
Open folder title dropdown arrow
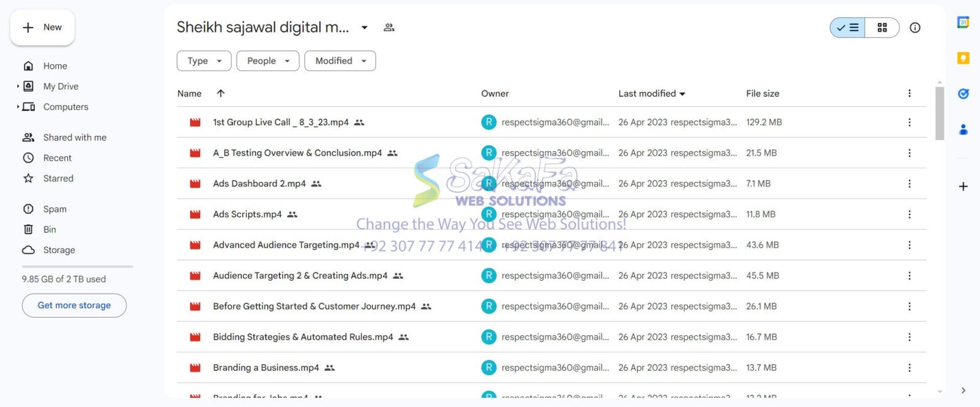point(364,28)
